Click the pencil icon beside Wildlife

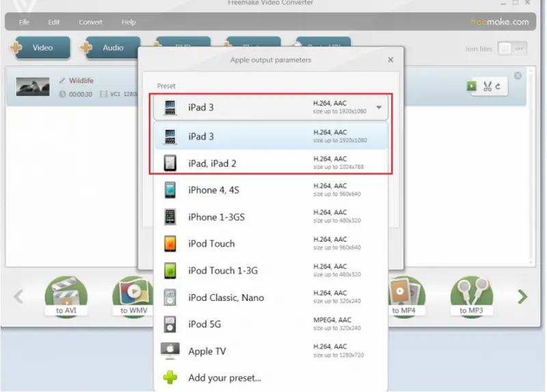coord(62,81)
